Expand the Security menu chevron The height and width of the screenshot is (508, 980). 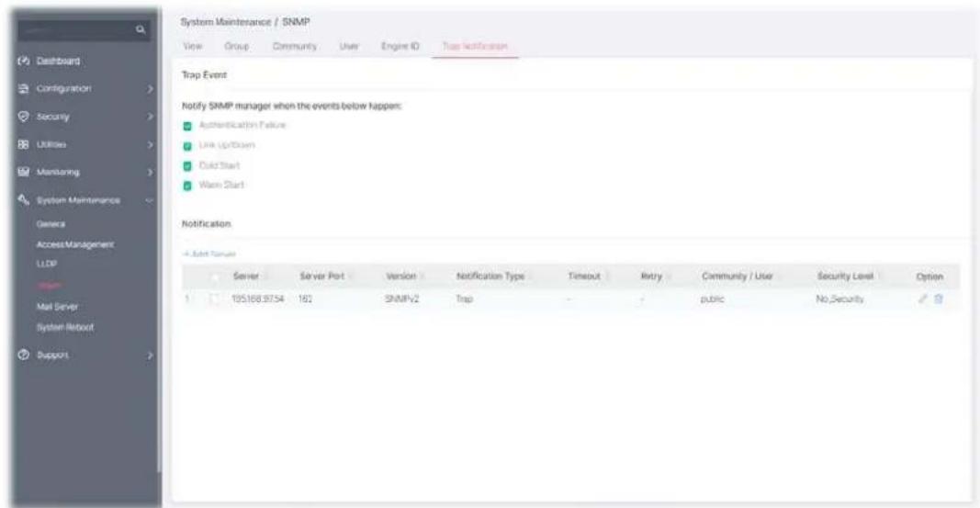[x=150, y=117]
